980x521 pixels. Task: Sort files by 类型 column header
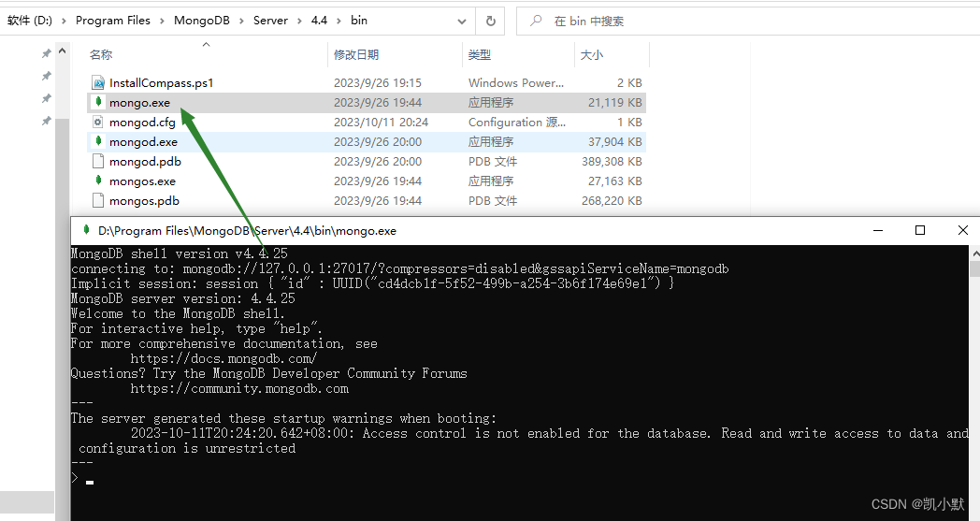point(480,54)
